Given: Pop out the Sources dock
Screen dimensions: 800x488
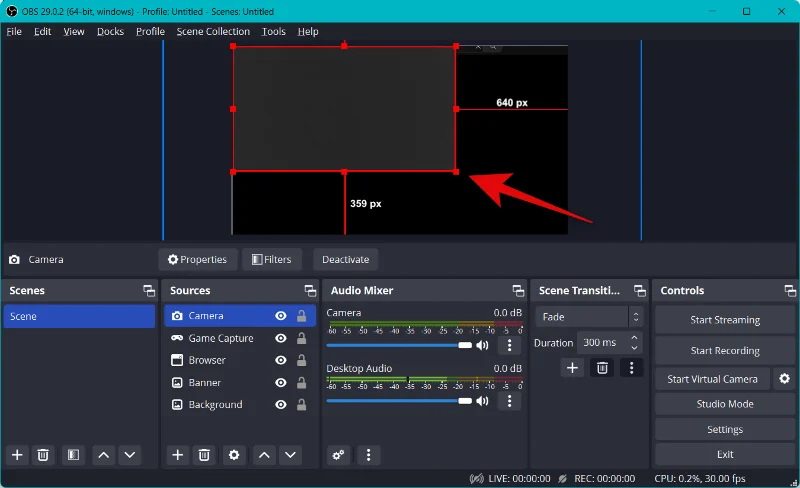Looking at the screenshot, I should coord(310,291).
